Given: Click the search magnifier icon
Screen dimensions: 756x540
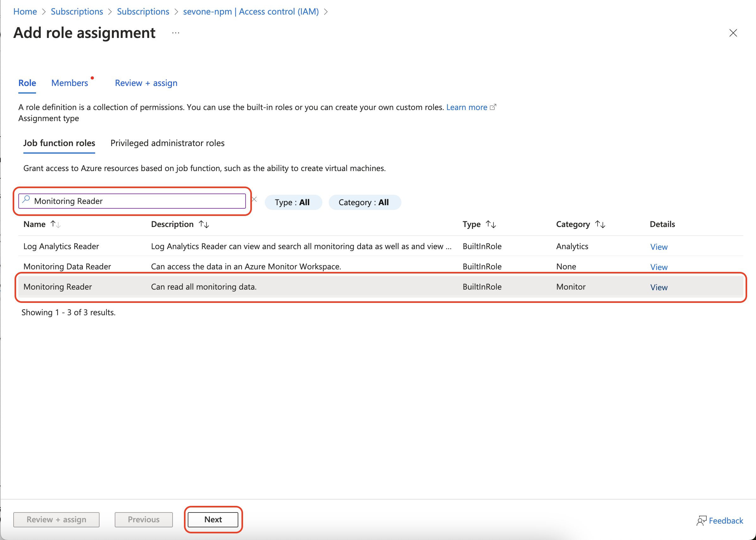Looking at the screenshot, I should tap(26, 200).
